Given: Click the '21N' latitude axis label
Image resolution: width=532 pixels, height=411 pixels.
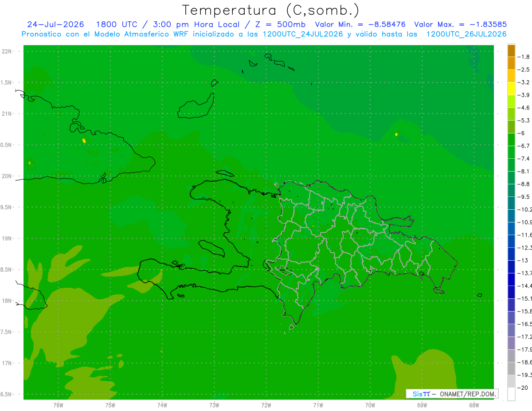Looking at the screenshot, I should (8, 114).
